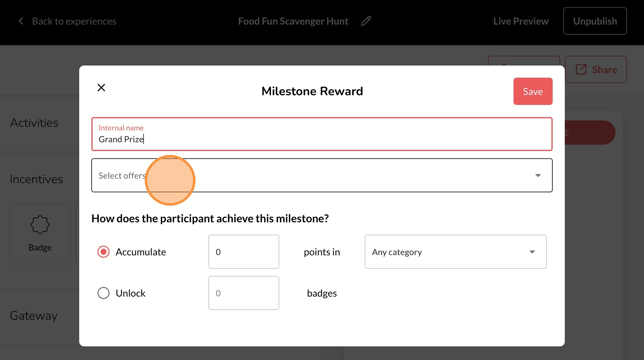The height and width of the screenshot is (360, 644).
Task: Click the Share button label
Action: coord(604,70)
